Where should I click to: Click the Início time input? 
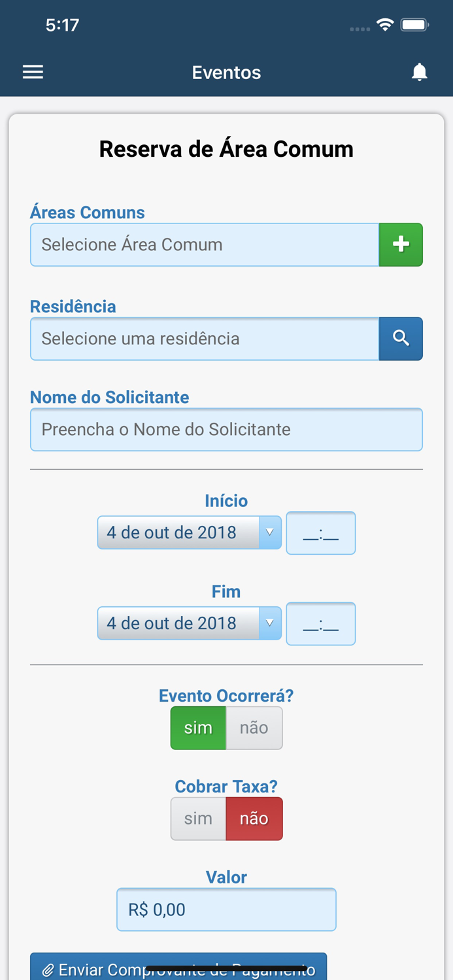pos(320,533)
